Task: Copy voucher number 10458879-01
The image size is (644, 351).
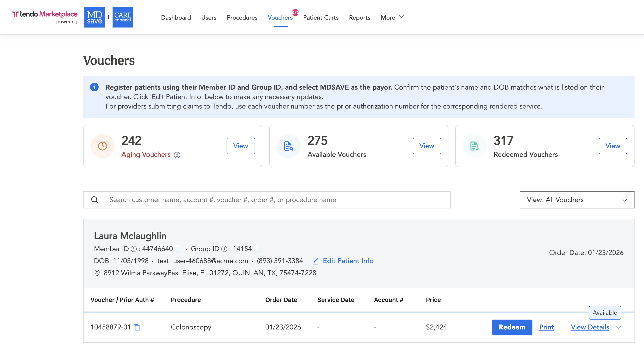Action: (x=137, y=327)
